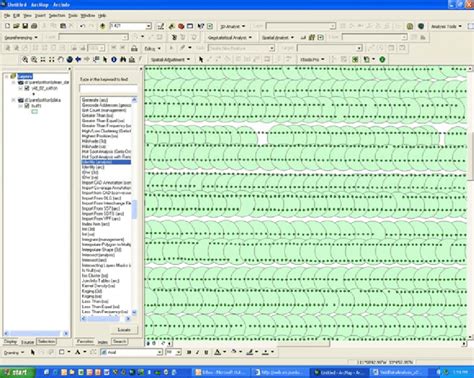Toggle visibility of the buff1 layer
This screenshot has height=378, width=474.
tap(27, 106)
